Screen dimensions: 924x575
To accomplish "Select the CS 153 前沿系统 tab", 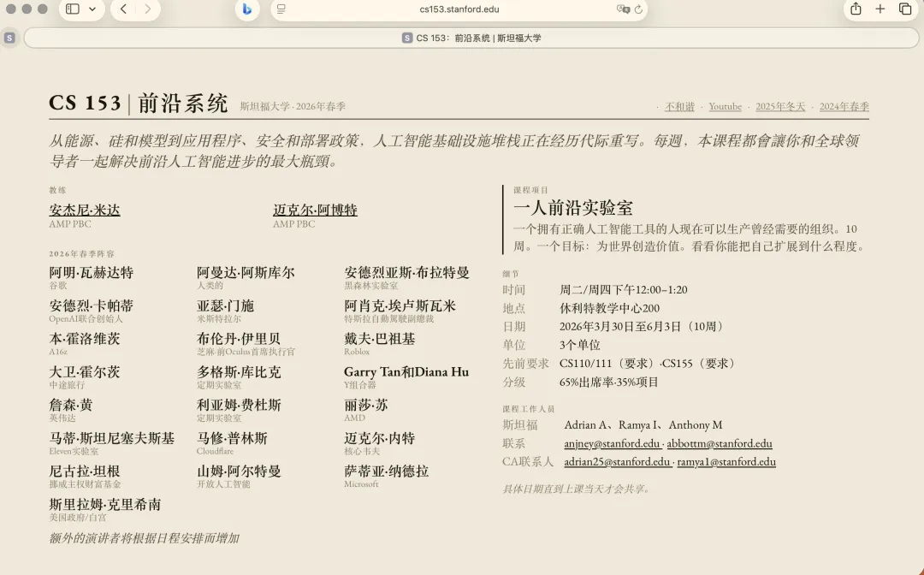I will (471, 38).
